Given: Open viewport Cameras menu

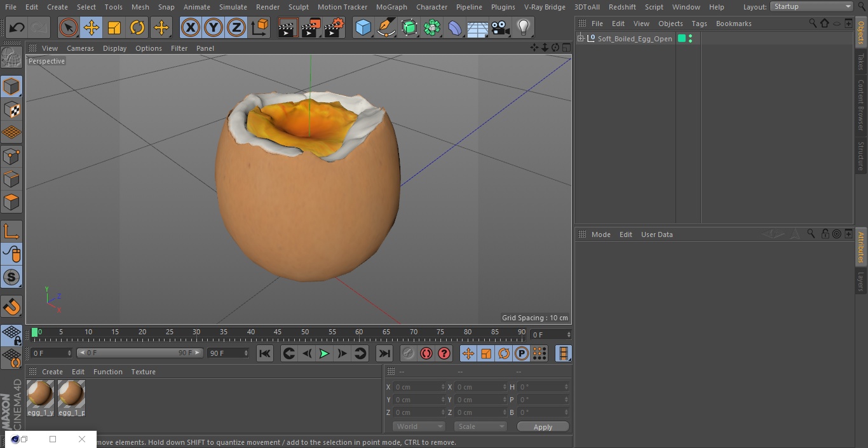Looking at the screenshot, I should click(x=80, y=48).
